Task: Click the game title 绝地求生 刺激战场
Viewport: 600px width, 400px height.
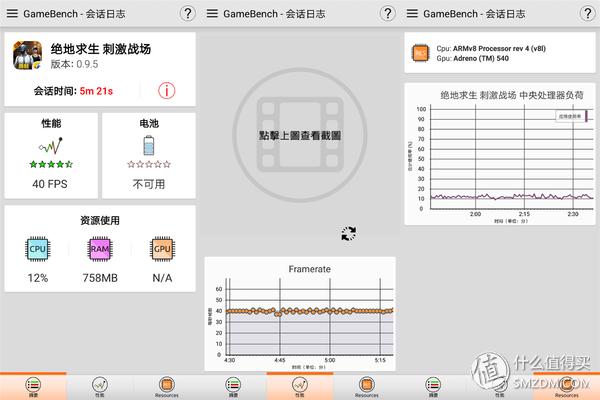Action: 101,49
